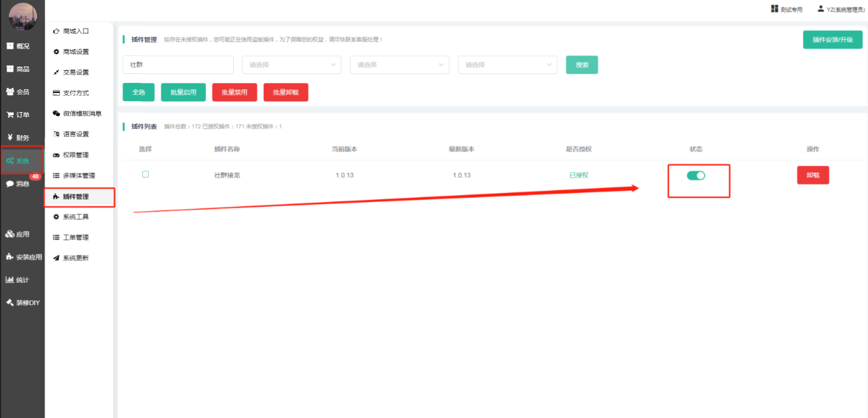
Task: Open the 概况 overview icon in sidebar
Action: pos(10,46)
